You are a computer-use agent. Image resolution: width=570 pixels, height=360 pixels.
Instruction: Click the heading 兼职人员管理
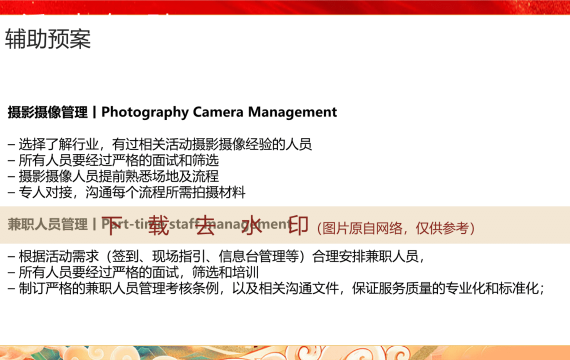tap(48, 224)
